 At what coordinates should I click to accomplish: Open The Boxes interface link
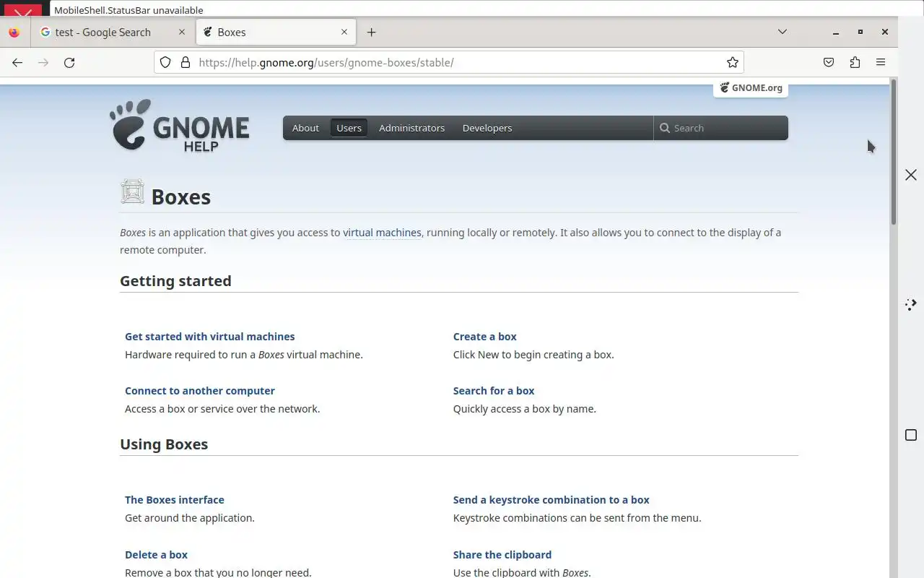coord(175,500)
